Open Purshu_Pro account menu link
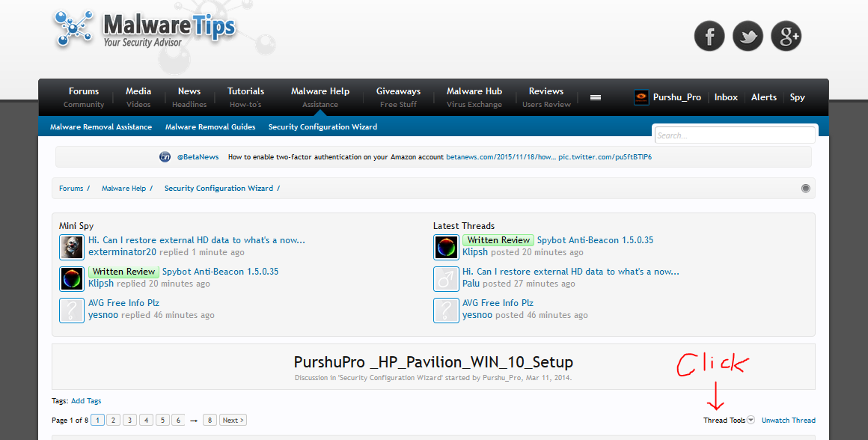 [676, 97]
